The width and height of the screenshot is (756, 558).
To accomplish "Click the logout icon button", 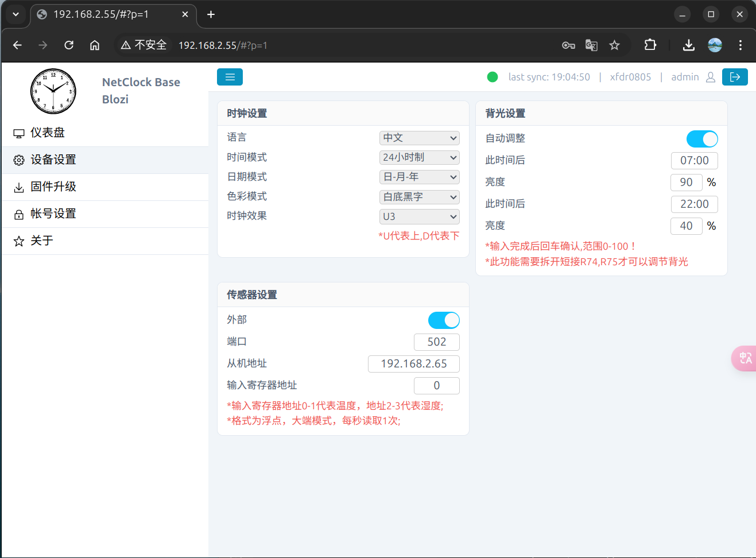I will tap(735, 77).
